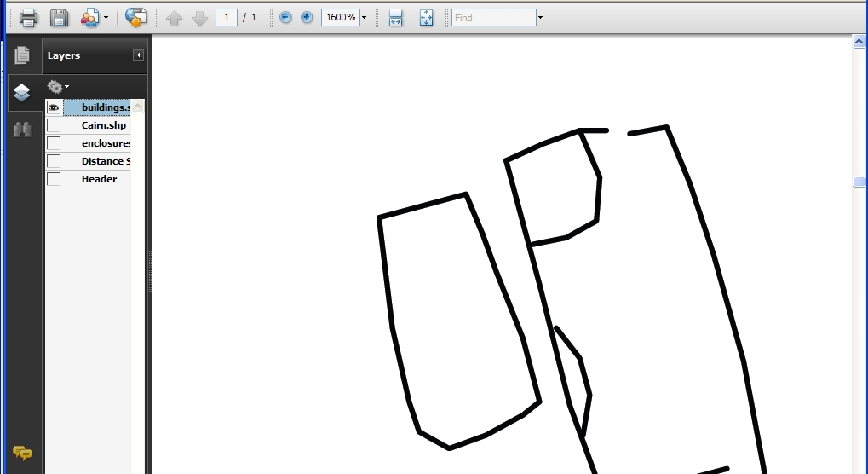Select the buildings layer name
868x474 pixels.
(106, 107)
